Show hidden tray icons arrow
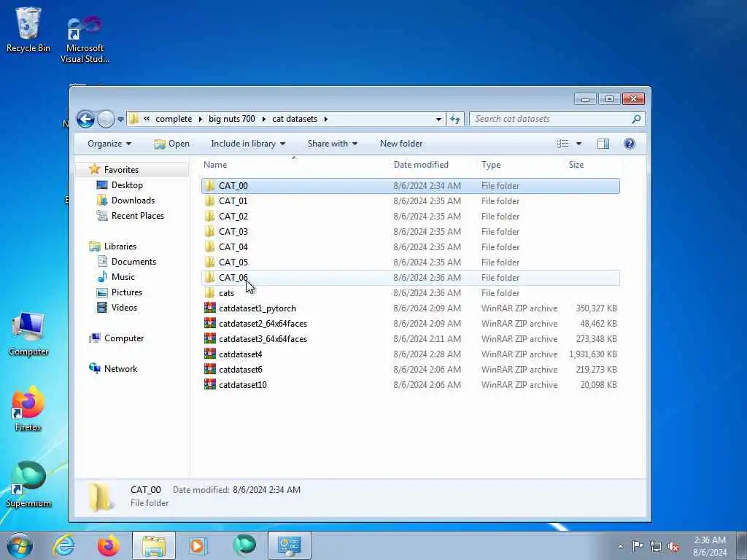747x560 pixels. (x=620, y=546)
